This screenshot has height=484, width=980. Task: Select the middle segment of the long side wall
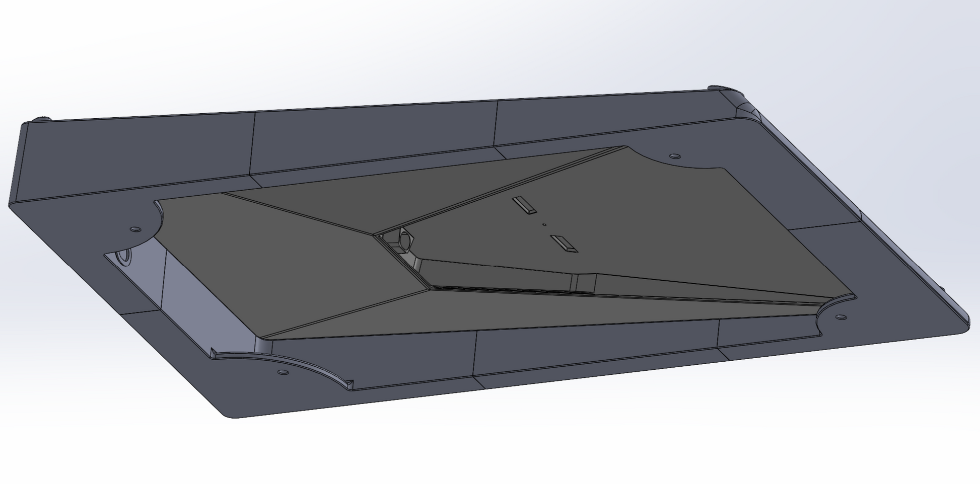(x=373, y=136)
